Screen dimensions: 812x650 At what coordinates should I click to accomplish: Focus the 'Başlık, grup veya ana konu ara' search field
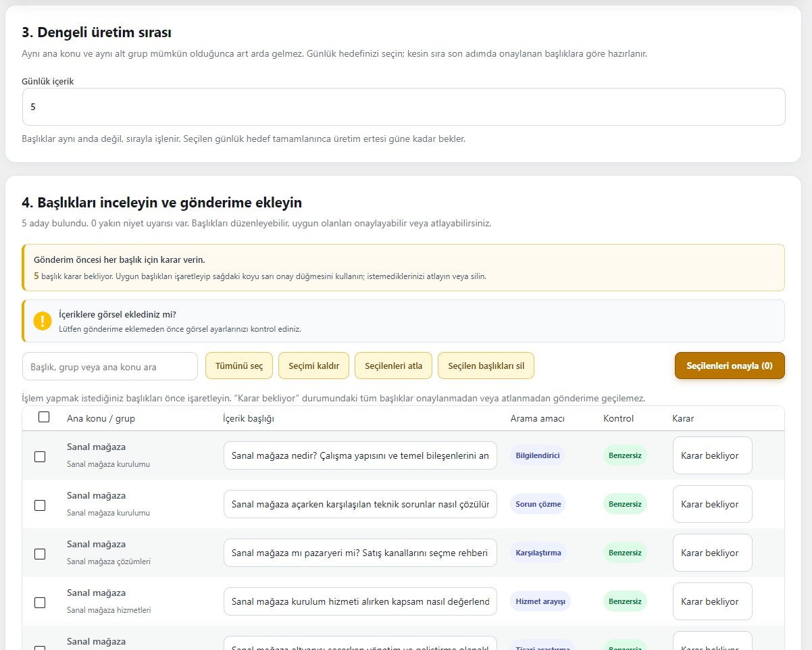(x=110, y=366)
